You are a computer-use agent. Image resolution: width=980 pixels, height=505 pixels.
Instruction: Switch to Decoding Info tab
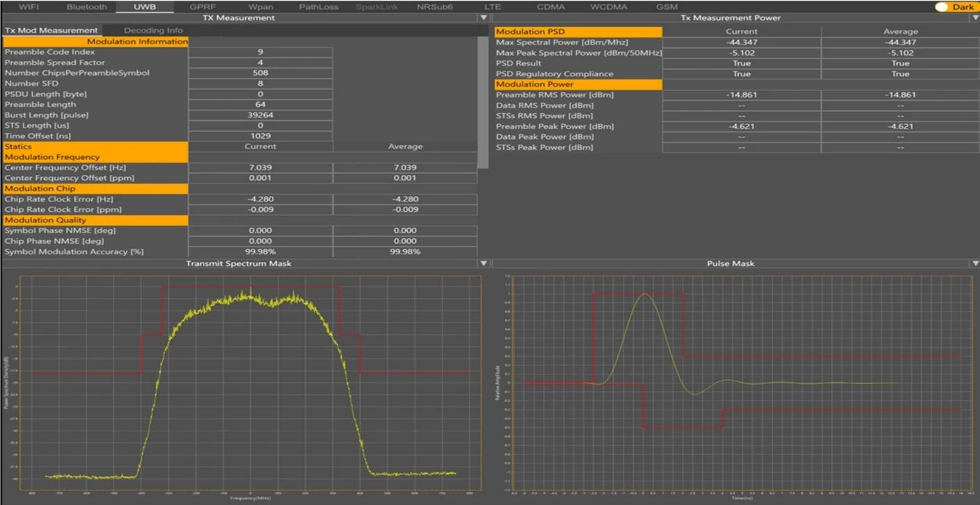pos(153,31)
